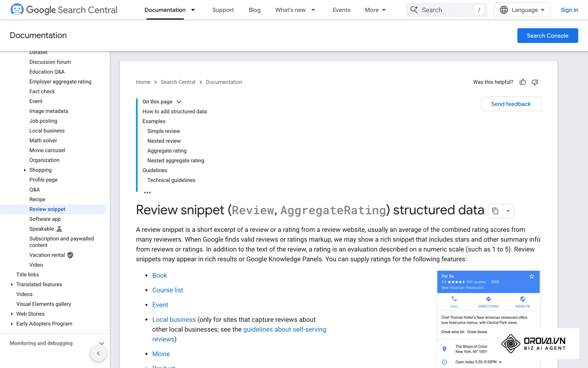Click the WEBSITE globe icon in the preview

pos(523,299)
